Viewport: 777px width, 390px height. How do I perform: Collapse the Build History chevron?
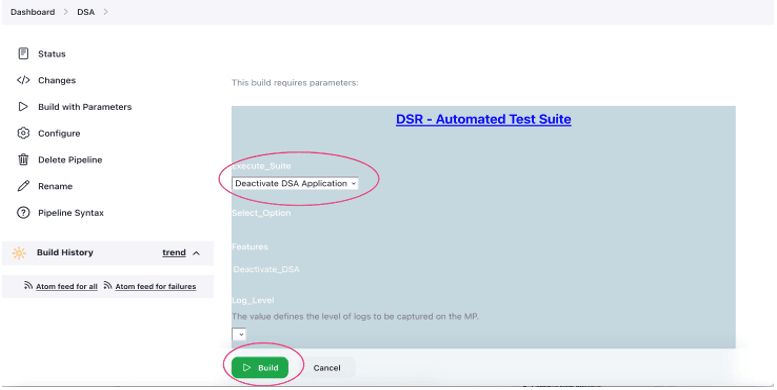point(196,253)
